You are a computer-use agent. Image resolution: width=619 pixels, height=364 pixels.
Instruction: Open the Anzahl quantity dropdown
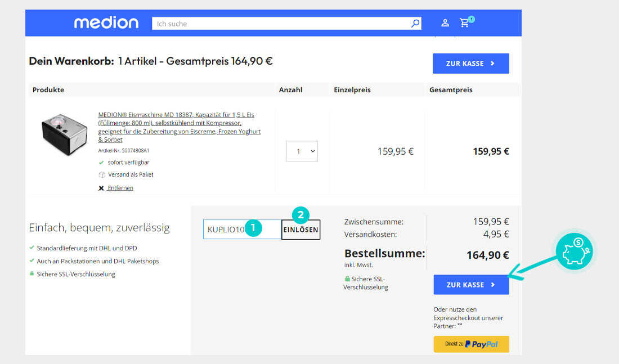[302, 151]
